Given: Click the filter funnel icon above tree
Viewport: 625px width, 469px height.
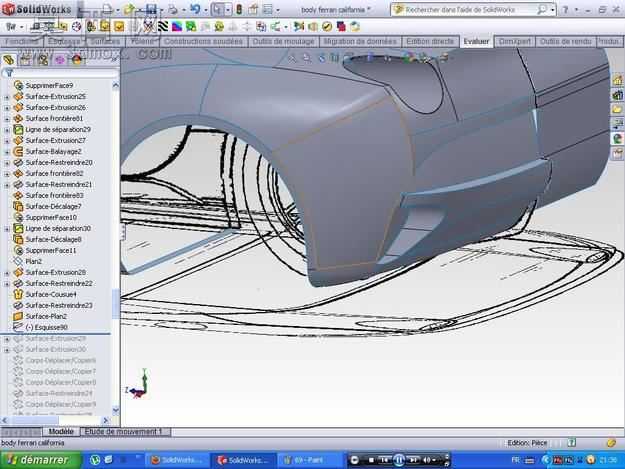Looking at the screenshot, I should [8, 73].
